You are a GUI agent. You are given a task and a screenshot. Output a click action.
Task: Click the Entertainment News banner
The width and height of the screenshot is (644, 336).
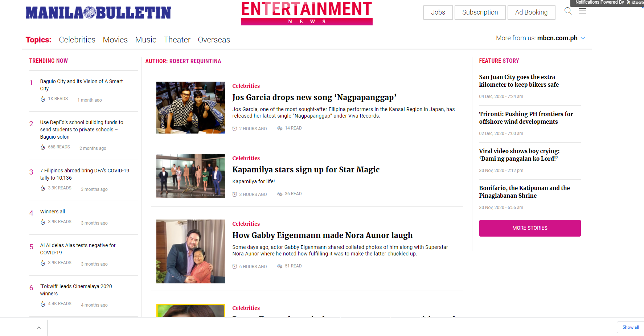pyautogui.click(x=307, y=13)
